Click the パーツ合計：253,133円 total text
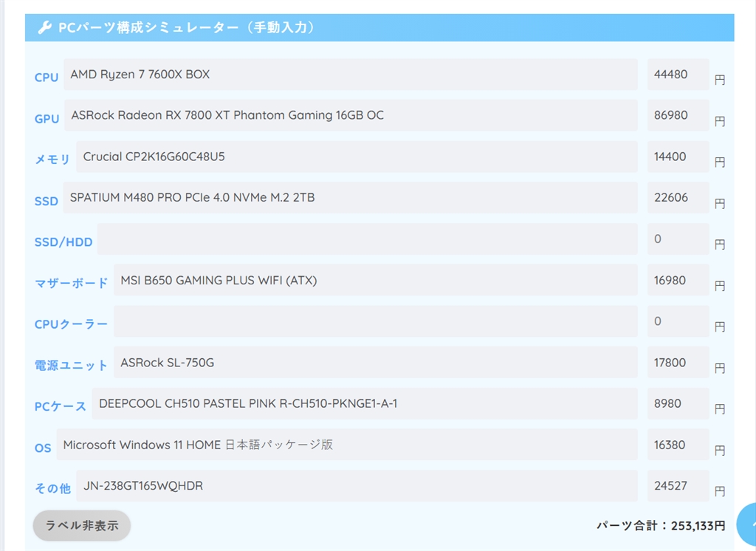This screenshot has width=756, height=551. click(661, 525)
